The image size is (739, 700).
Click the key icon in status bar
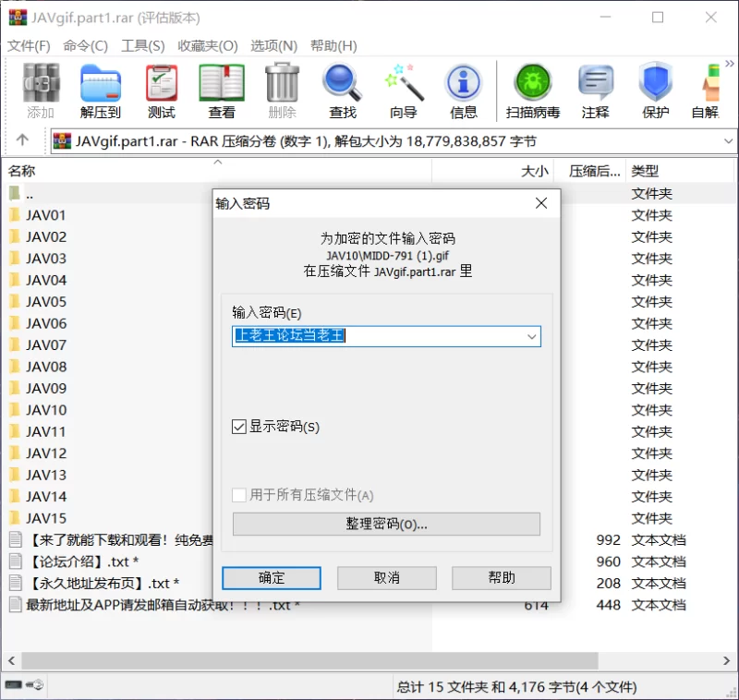tap(35, 684)
